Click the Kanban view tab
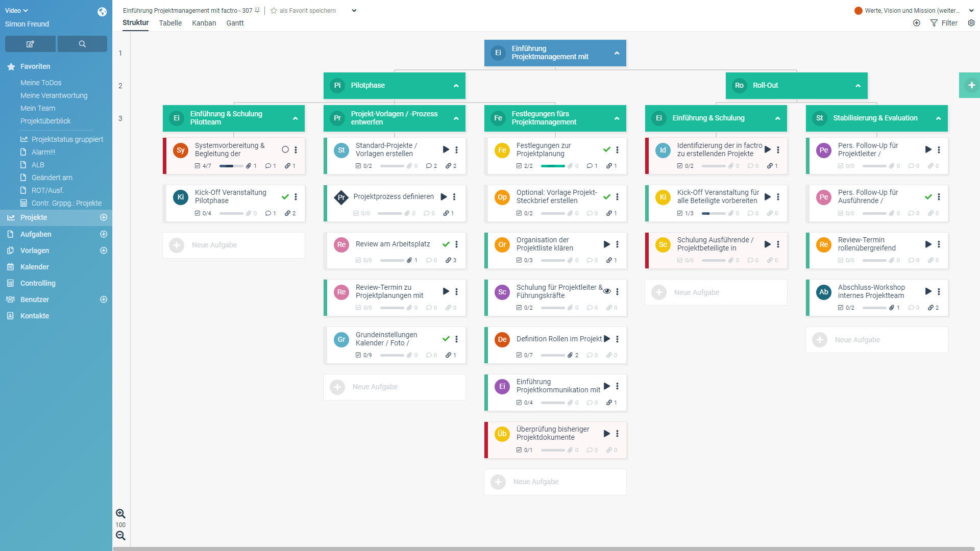Viewport: 980px width, 551px height. click(x=203, y=23)
